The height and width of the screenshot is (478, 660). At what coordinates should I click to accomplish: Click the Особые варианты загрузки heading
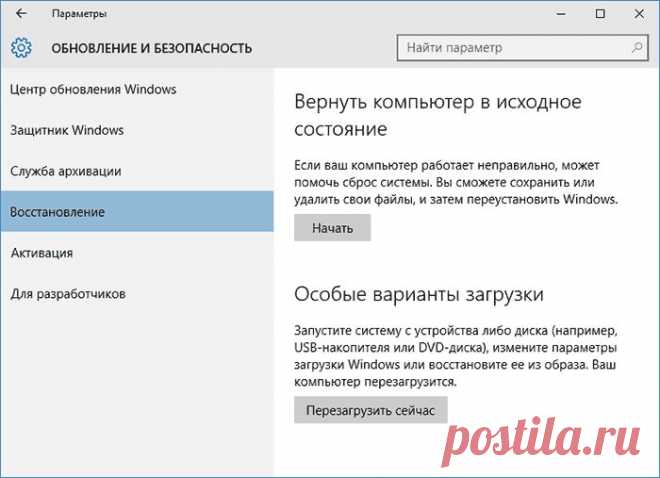419,294
